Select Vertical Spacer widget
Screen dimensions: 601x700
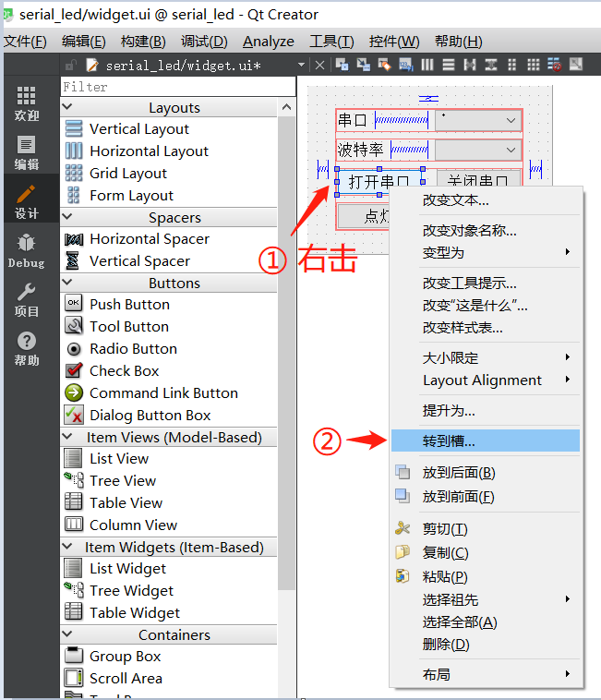point(127,260)
